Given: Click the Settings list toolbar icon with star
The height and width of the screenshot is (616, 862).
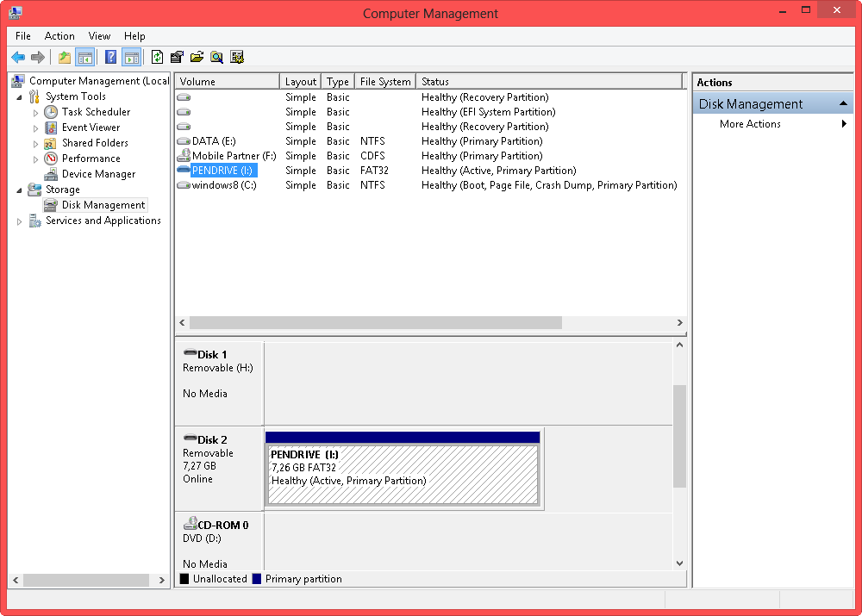Looking at the screenshot, I should [x=237, y=57].
